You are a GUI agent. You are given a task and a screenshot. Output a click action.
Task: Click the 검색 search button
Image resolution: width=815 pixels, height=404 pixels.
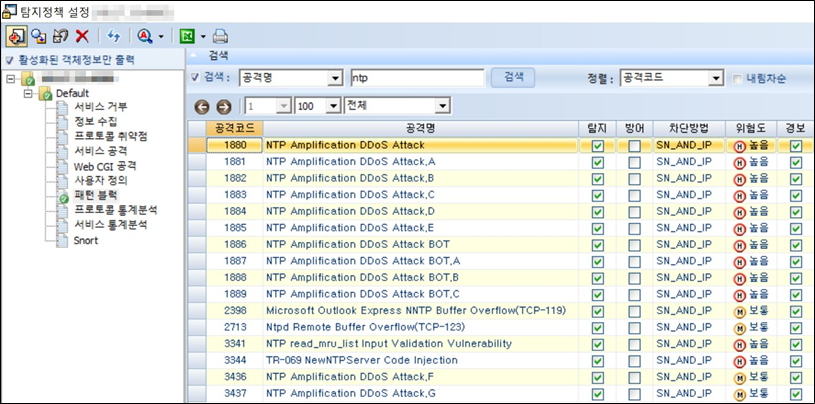point(513,78)
